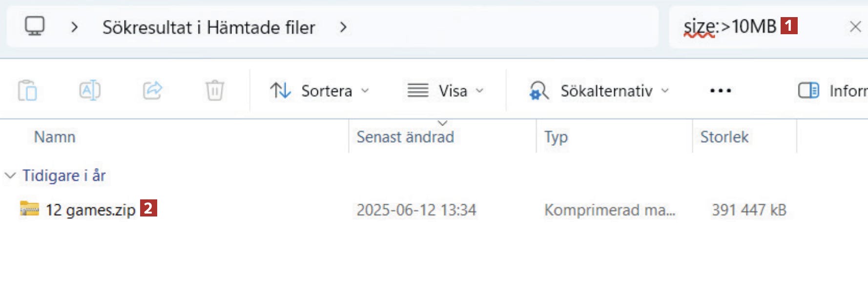Click the Share icon in toolbar
868x302 pixels.
(x=152, y=90)
